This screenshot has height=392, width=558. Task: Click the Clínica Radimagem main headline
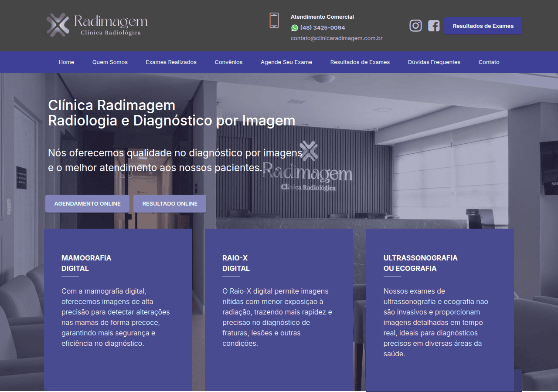pyautogui.click(x=171, y=113)
